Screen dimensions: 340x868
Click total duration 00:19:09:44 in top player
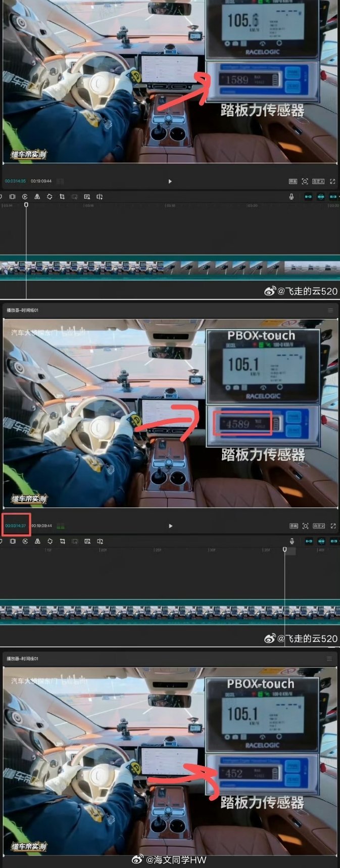(x=41, y=181)
